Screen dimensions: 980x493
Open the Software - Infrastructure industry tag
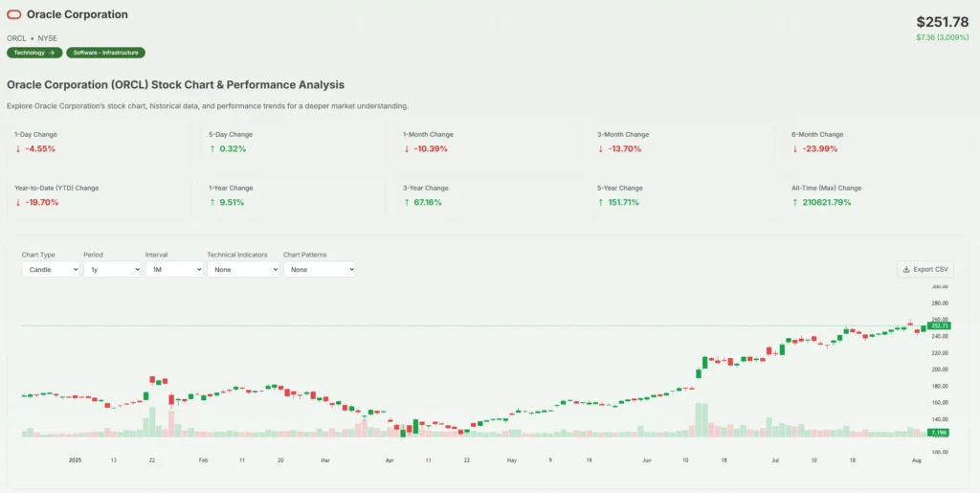coord(105,53)
